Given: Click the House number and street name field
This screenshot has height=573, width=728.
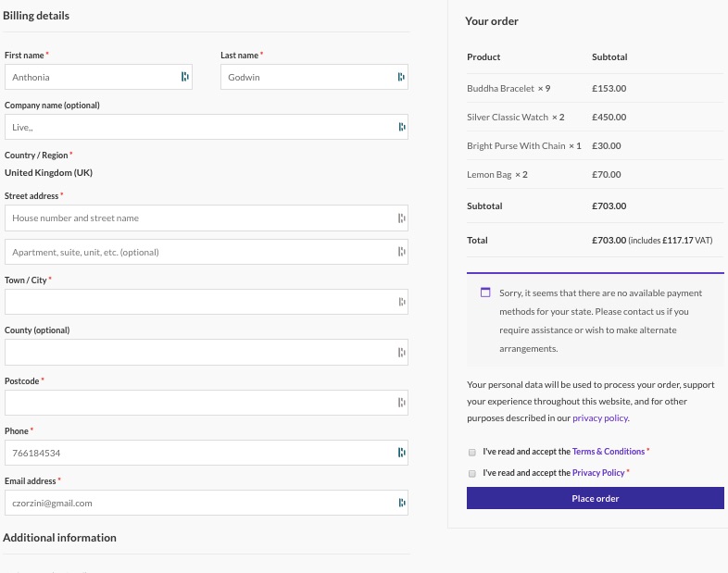Looking at the screenshot, I should pyautogui.click(x=199, y=218).
